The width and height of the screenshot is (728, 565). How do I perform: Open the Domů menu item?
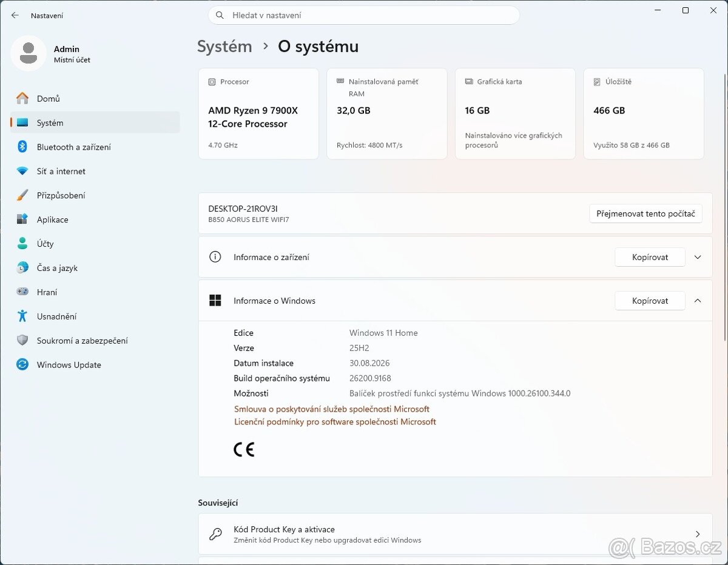tap(95, 98)
